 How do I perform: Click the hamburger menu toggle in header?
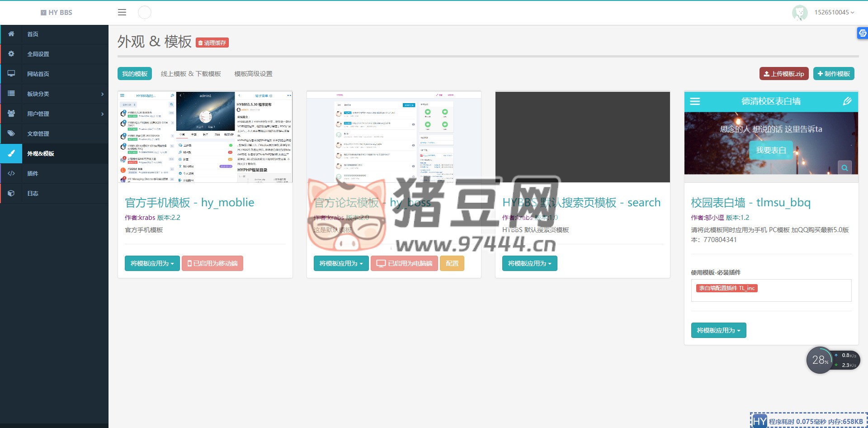point(122,13)
